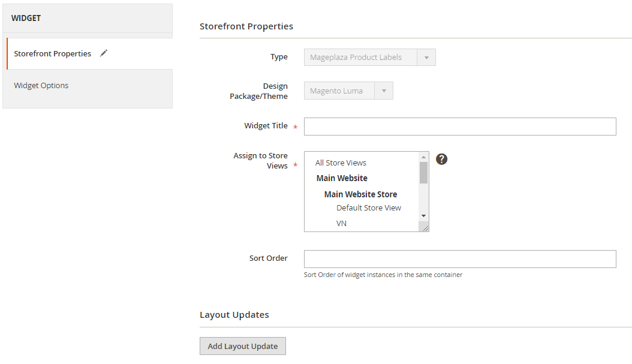Click the Layout Updates section heading

click(x=234, y=315)
